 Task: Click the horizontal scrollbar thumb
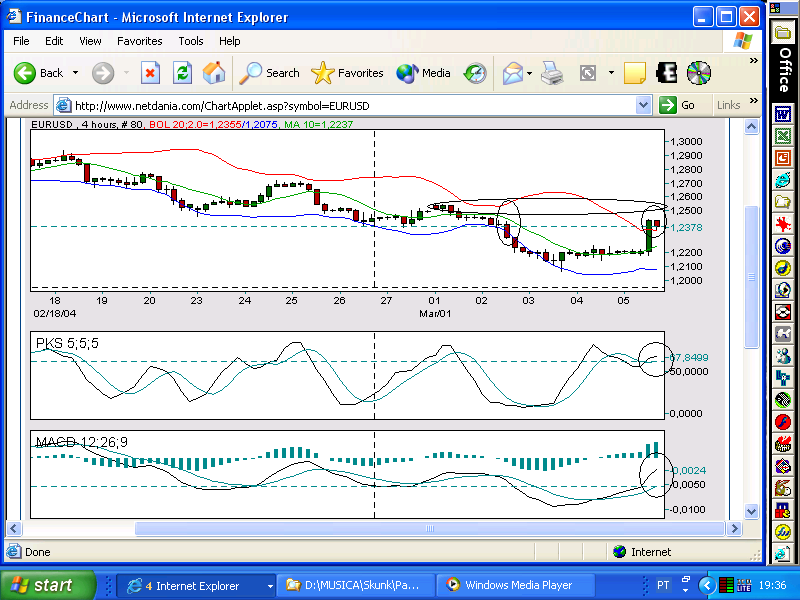click(x=430, y=529)
